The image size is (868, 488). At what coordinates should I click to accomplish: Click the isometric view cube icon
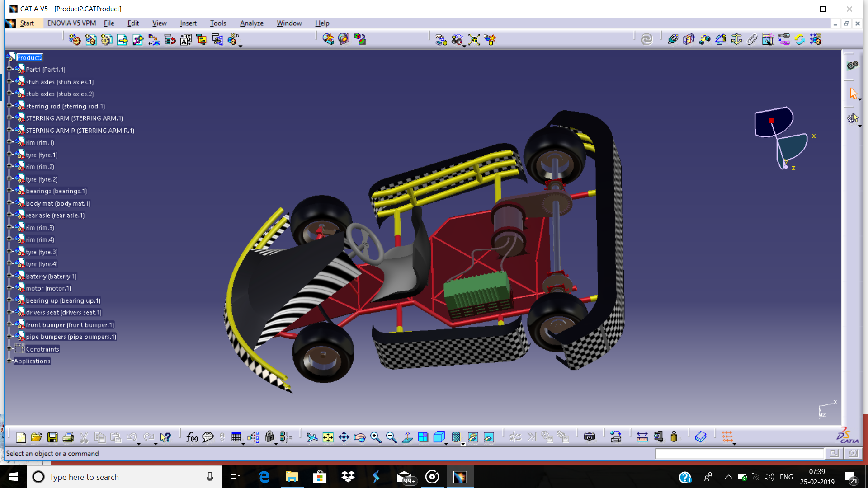coord(439,437)
